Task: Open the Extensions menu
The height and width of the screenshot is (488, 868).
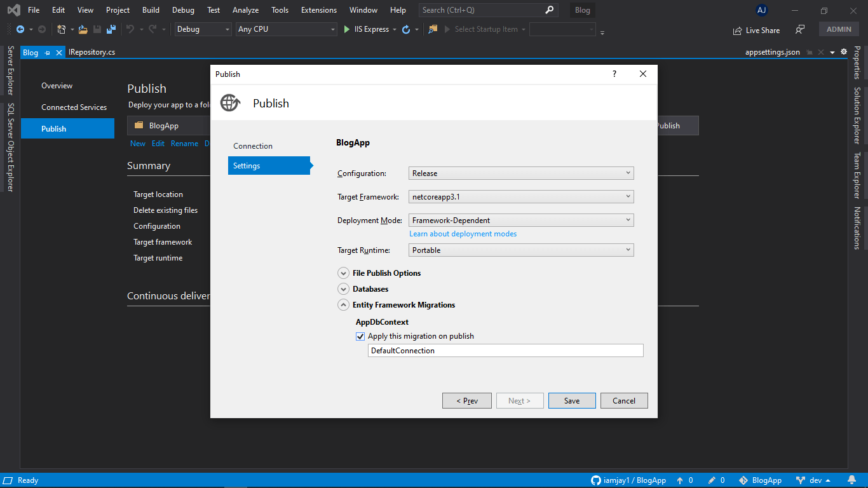Action: (319, 10)
